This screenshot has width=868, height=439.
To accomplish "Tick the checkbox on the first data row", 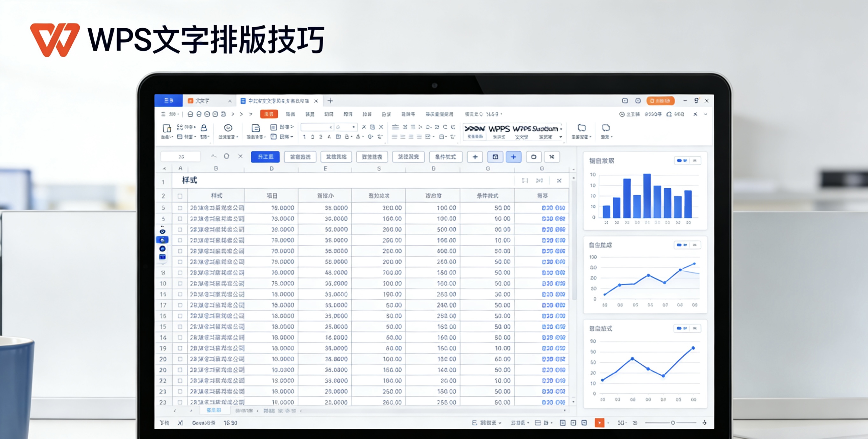I will click(x=180, y=208).
